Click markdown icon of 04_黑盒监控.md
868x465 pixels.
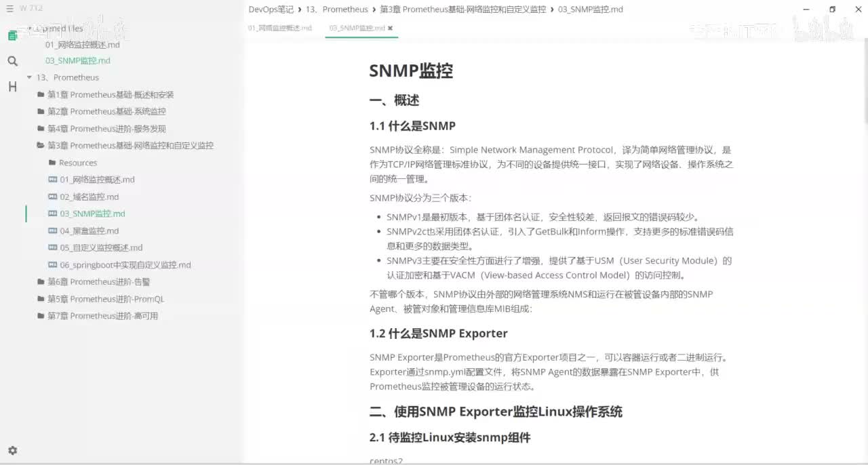pyautogui.click(x=53, y=230)
